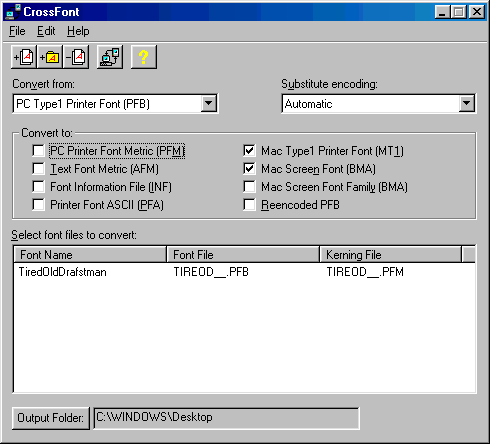Uncheck Mac Type1 Printer Font (MT1)
This screenshot has height=444, width=490.
coord(249,151)
